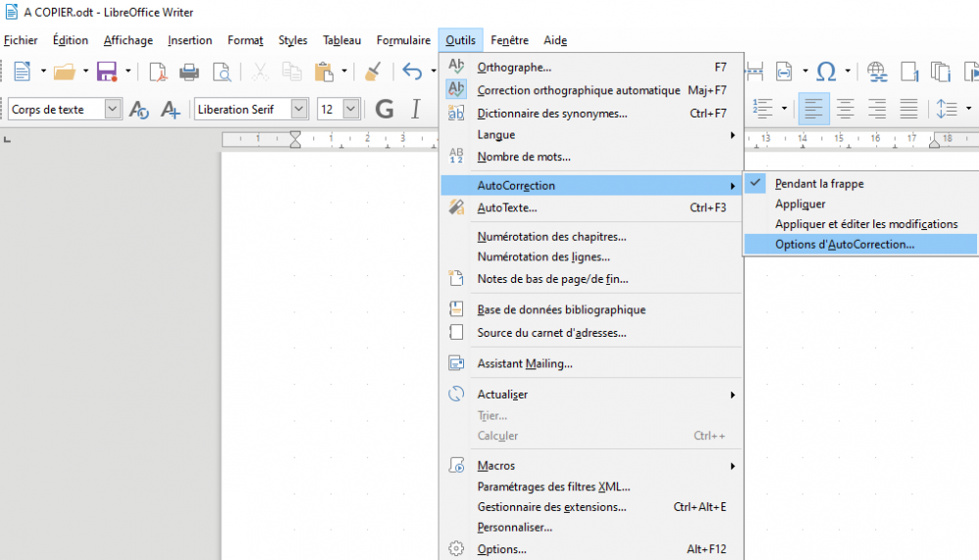This screenshot has width=979, height=560.
Task: Click the Bold G formatting icon
Action: coord(385,110)
